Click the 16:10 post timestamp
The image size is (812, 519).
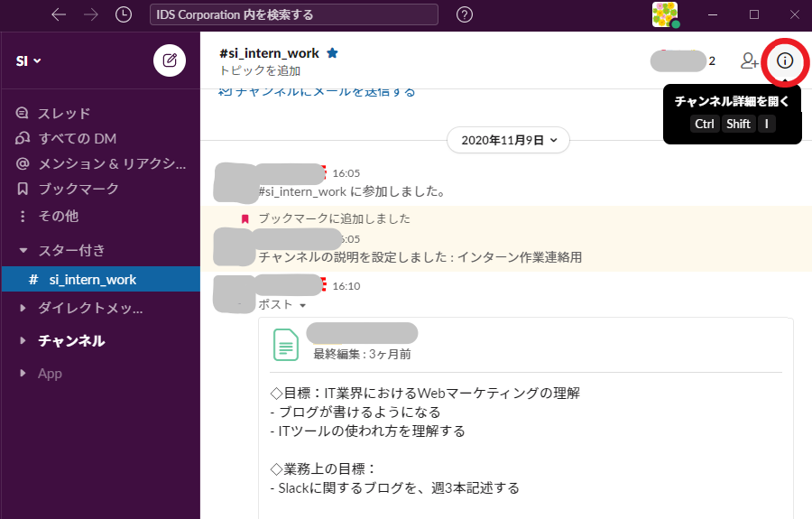pyautogui.click(x=346, y=286)
